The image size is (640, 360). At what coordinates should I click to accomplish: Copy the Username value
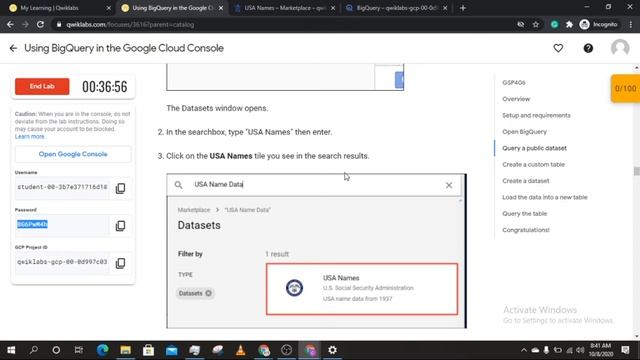point(120,188)
